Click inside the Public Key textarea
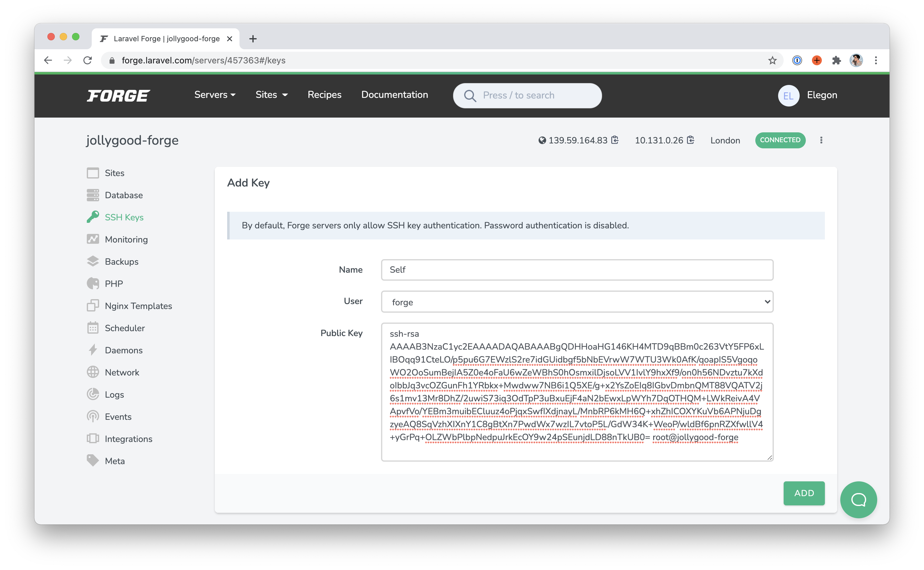The height and width of the screenshot is (570, 924). pos(577,392)
